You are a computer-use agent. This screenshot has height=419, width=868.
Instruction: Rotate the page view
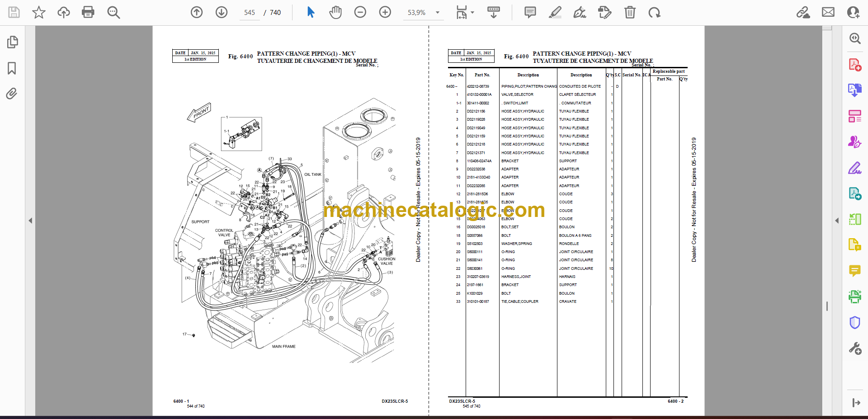pos(654,12)
